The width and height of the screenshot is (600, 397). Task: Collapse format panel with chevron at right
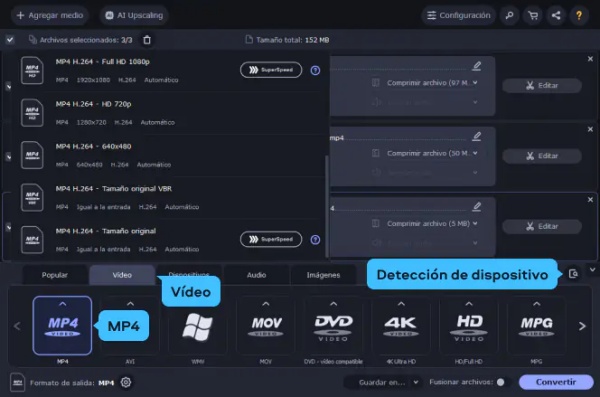click(x=592, y=270)
